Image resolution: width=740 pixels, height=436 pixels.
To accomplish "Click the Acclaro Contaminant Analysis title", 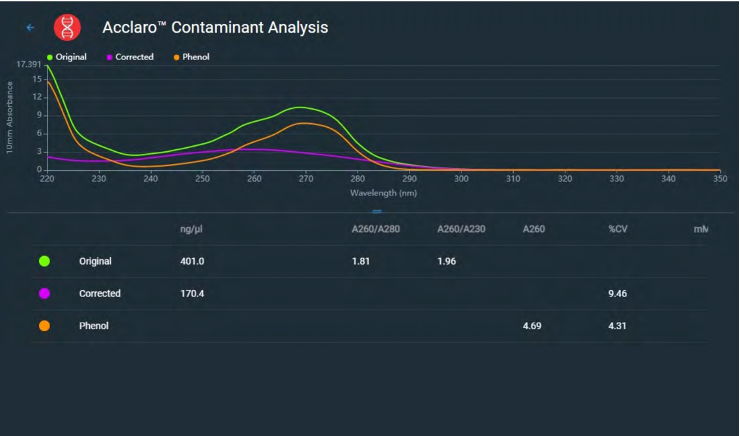I will (x=215, y=27).
